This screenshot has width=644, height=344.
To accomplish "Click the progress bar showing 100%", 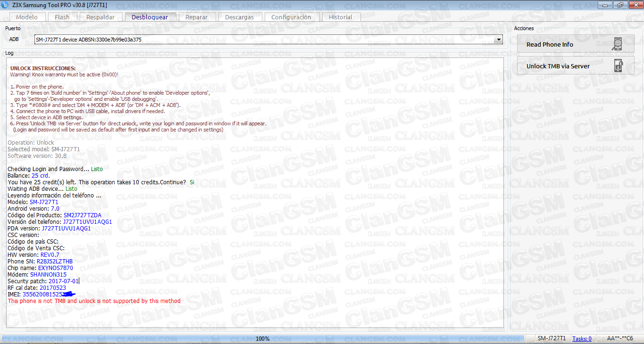I will tap(262, 338).
